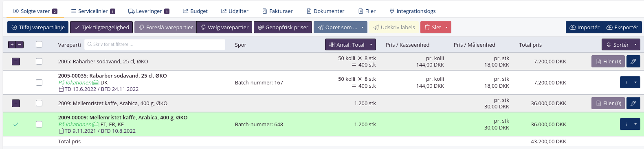Click Foreslå varepartier button
644x149 pixels.
165,27
